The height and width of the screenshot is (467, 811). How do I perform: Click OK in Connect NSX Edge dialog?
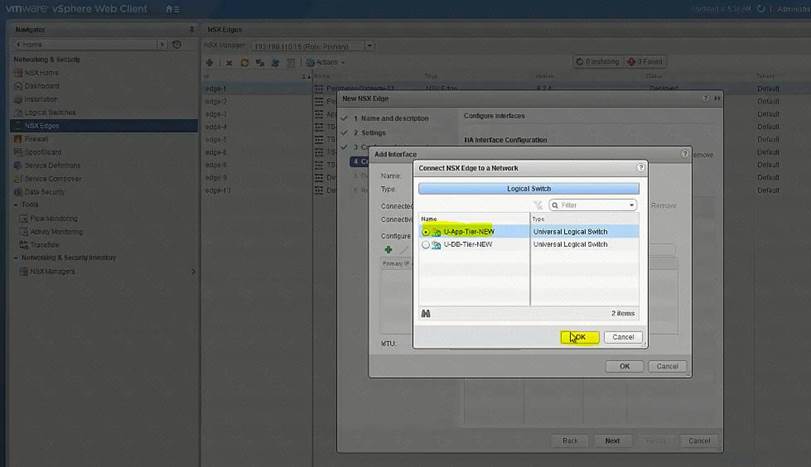pyautogui.click(x=580, y=337)
